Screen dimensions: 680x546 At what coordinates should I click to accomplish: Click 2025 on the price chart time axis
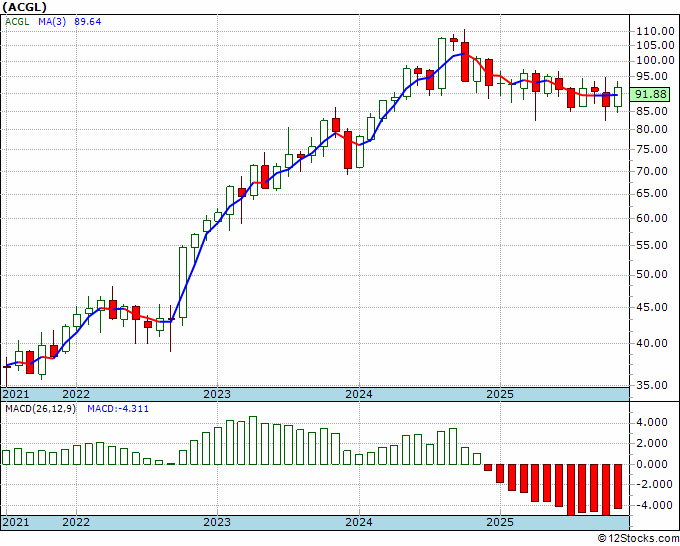click(500, 394)
